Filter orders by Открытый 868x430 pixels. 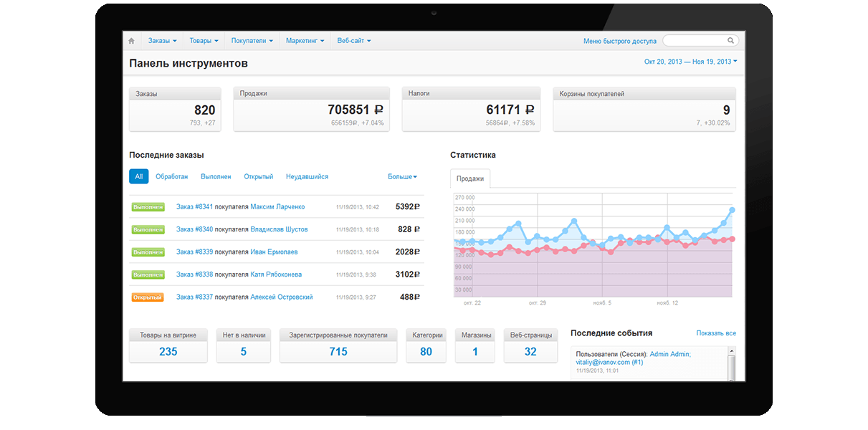[259, 176]
